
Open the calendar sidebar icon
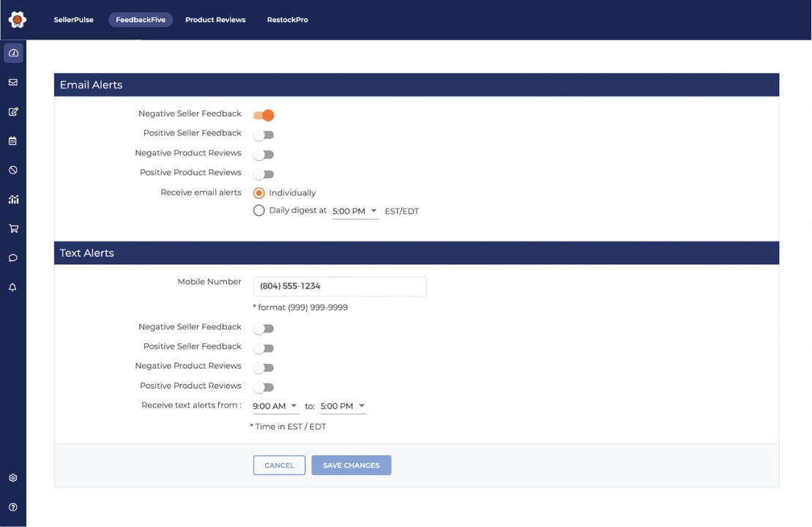pyautogui.click(x=13, y=141)
